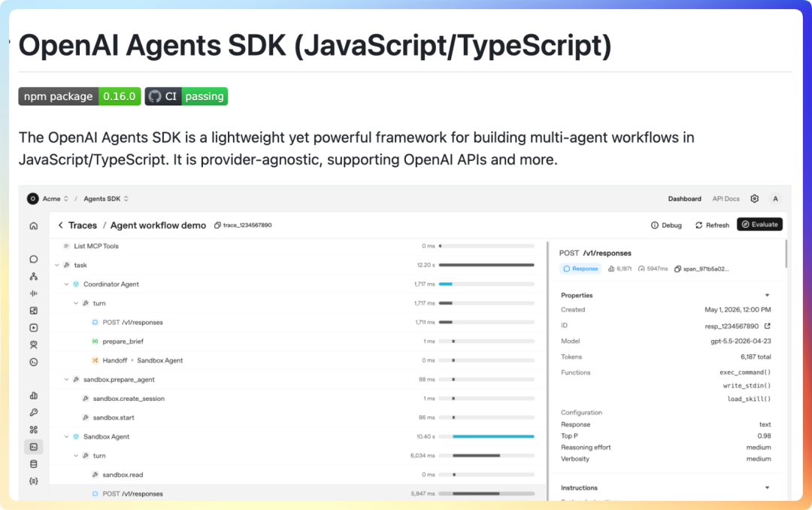Open resp_1234567890 external link icon

point(768,326)
